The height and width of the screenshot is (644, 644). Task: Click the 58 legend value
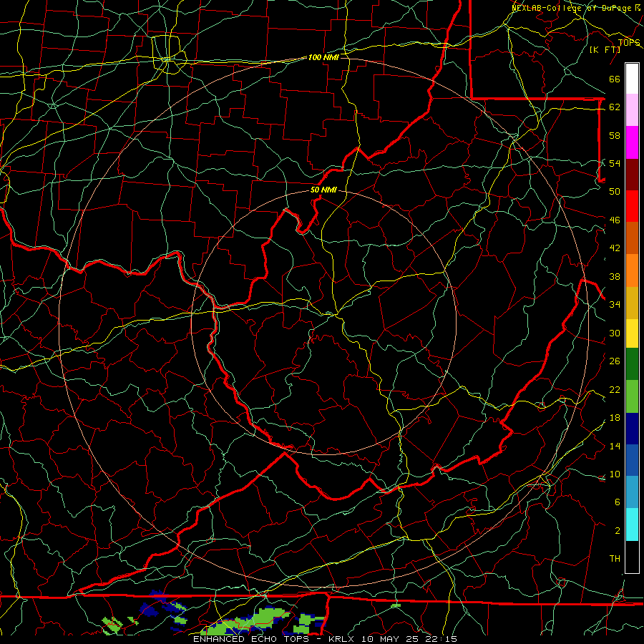pyautogui.click(x=615, y=135)
